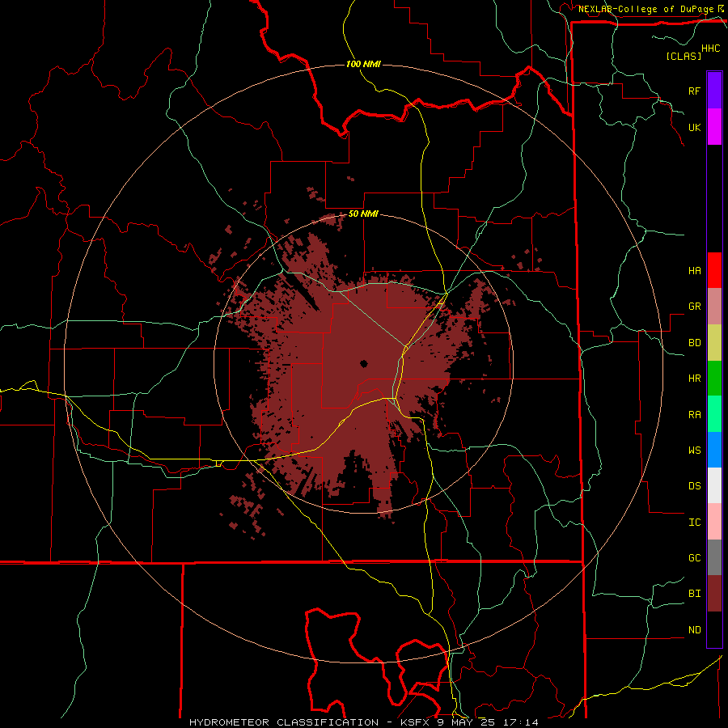Click the BI brown legend swatch
The image size is (728, 728).
714,594
